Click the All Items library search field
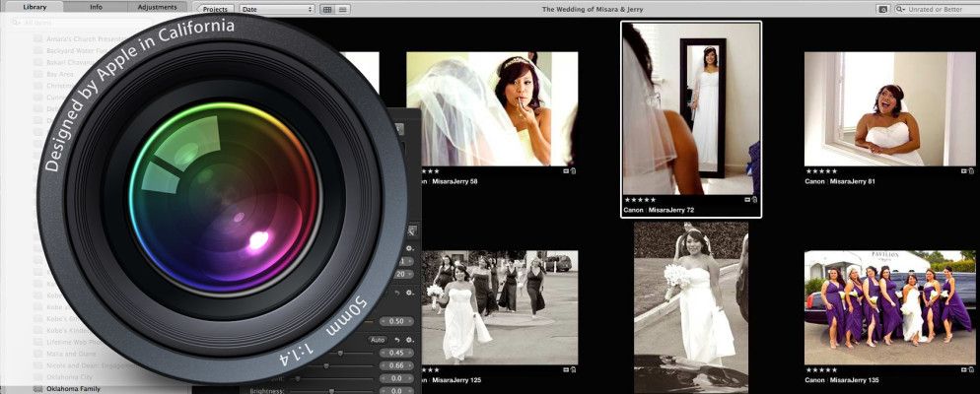This screenshot has width=980, height=394. [81, 23]
